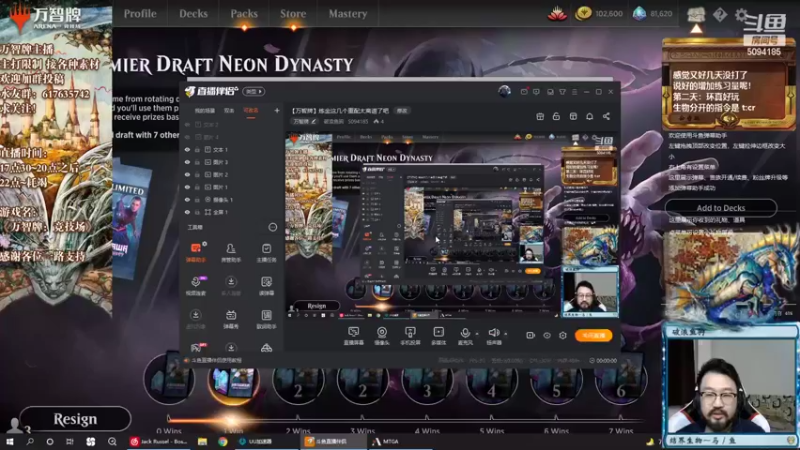Image resolution: width=800 pixels, height=450 pixels.
Task: Add camera source in streaming toolbar
Action: point(382,335)
